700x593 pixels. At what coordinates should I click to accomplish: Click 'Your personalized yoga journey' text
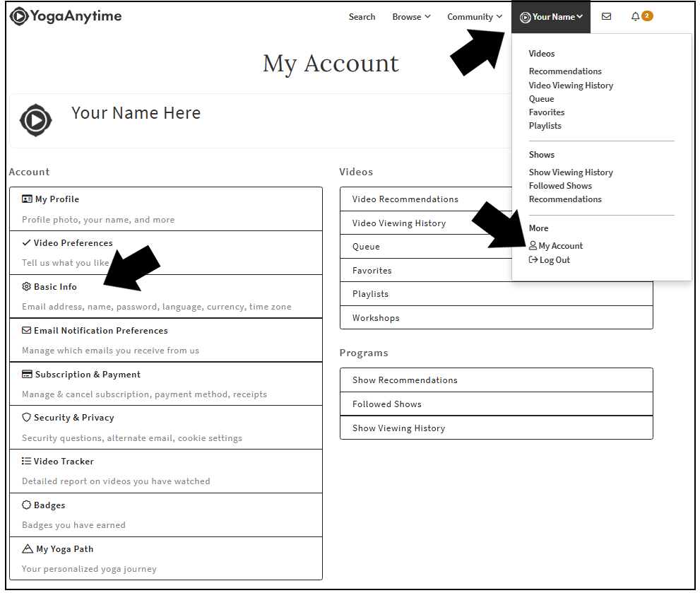(89, 569)
